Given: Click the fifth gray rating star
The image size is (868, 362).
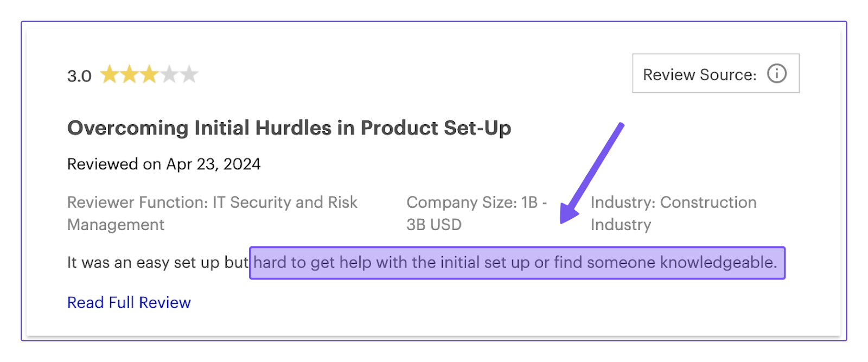Looking at the screenshot, I should pos(189,74).
